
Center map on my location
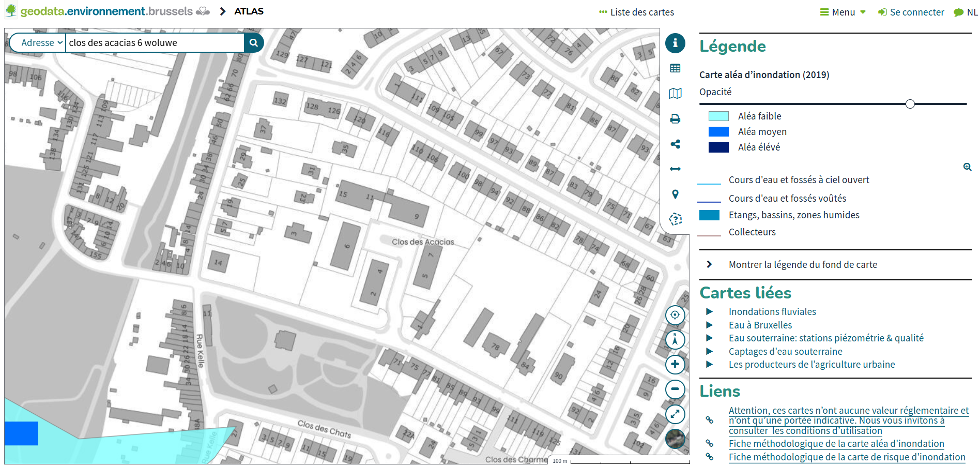(675, 315)
